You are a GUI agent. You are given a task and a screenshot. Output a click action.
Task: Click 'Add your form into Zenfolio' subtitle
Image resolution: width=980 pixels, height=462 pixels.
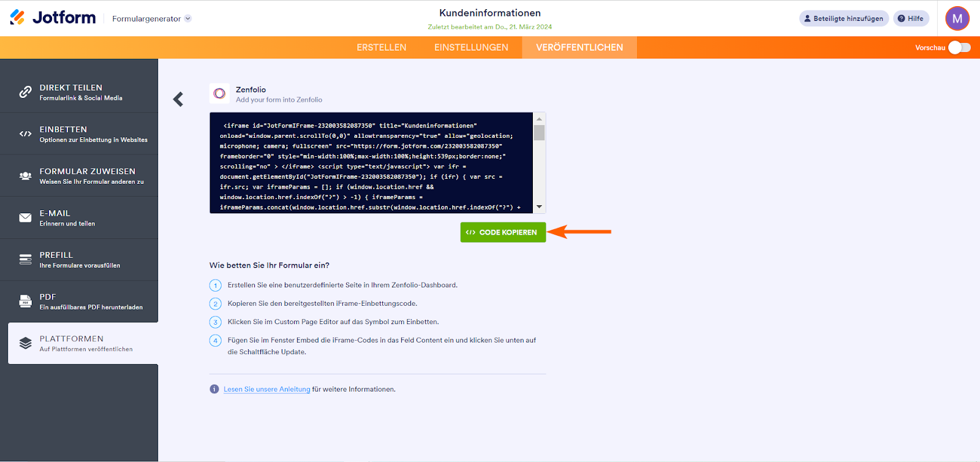click(x=279, y=100)
